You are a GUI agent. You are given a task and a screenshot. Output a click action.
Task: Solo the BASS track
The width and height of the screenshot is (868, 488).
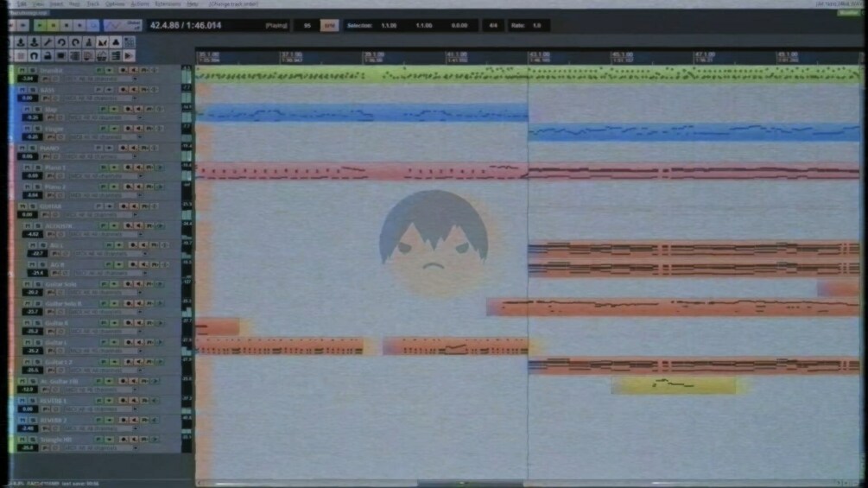(32, 90)
